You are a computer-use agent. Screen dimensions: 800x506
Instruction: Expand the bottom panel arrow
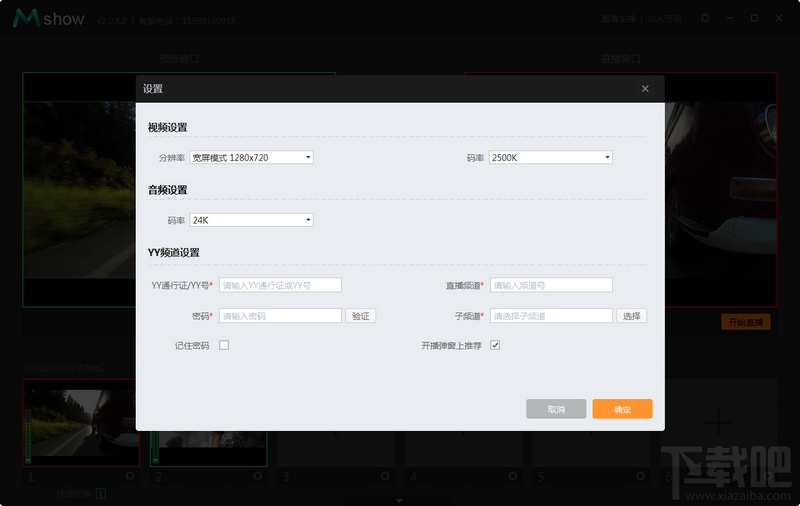tap(399, 501)
